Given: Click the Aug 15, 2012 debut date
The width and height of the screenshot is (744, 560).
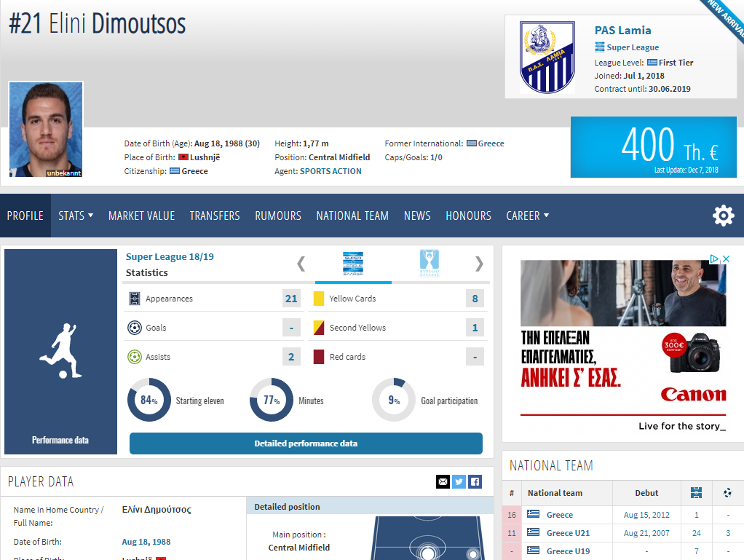Looking at the screenshot, I should pyautogui.click(x=646, y=515).
